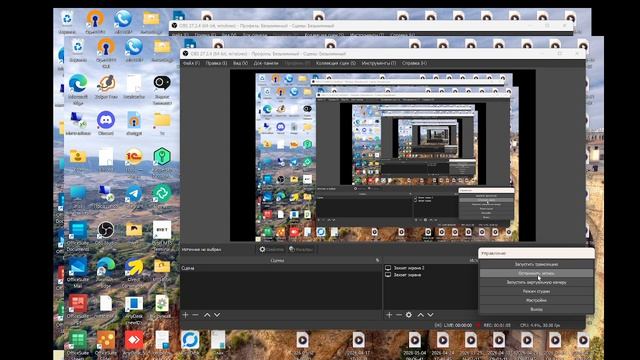Enable 'Режим студии' studio mode
640x360 pixels.
[536, 291]
